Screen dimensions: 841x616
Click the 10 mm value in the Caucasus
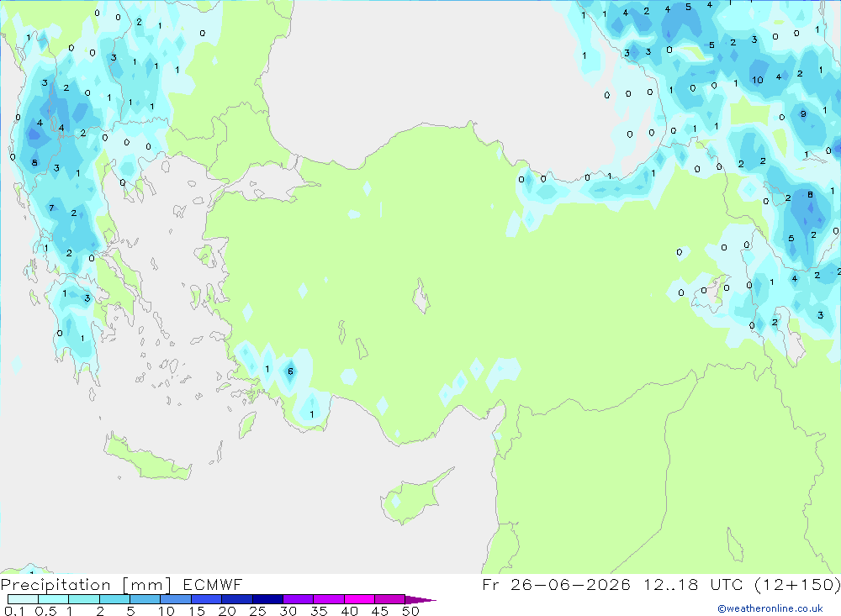click(x=758, y=80)
